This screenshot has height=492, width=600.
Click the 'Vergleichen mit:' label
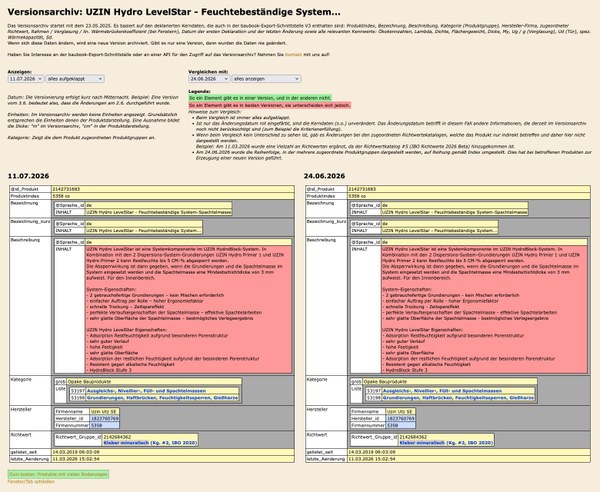[208, 72]
